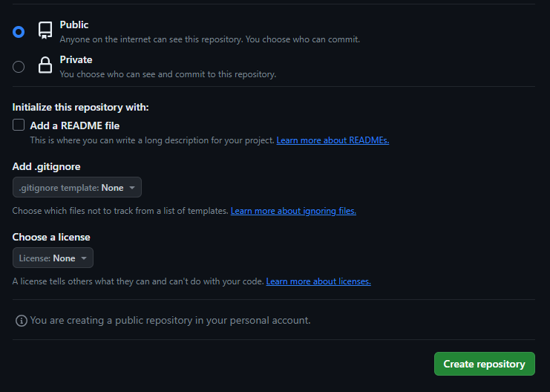Open Learn more about licenses link
550x392 pixels.
[318, 281]
